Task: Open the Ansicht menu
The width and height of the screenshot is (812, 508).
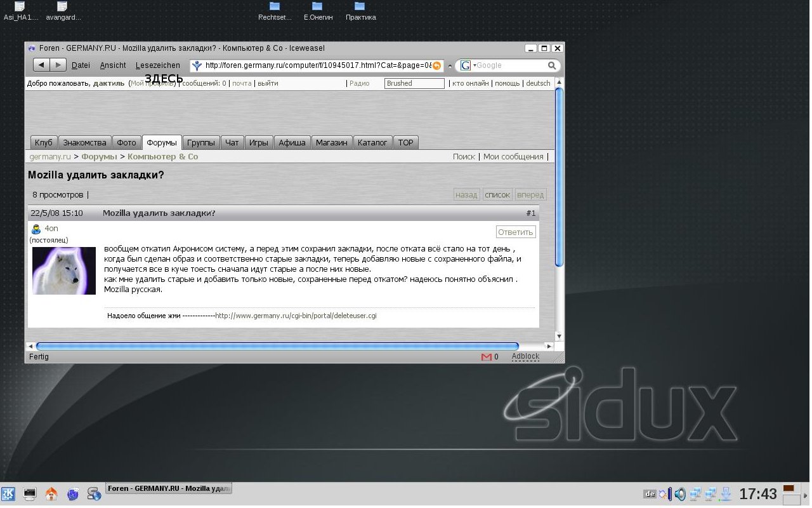Action: click(113, 65)
